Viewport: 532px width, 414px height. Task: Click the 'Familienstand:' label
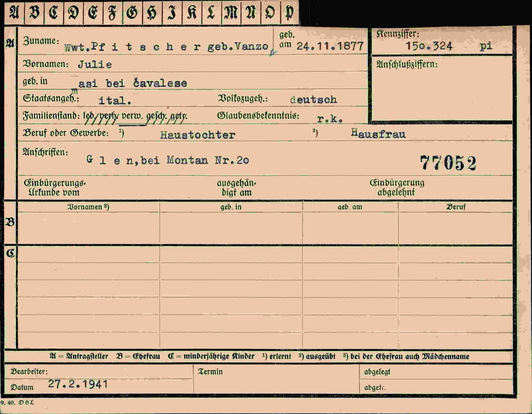pyautogui.click(x=51, y=116)
